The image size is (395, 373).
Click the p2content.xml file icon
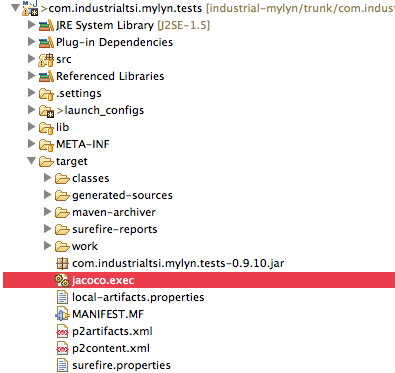click(x=62, y=348)
